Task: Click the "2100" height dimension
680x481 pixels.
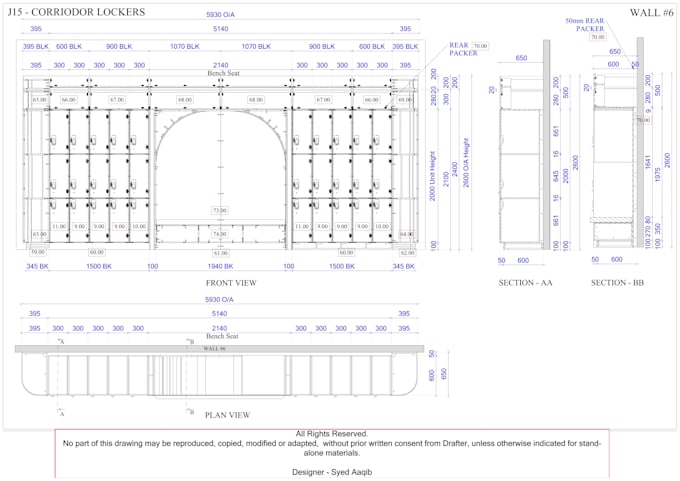Action: click(x=445, y=179)
